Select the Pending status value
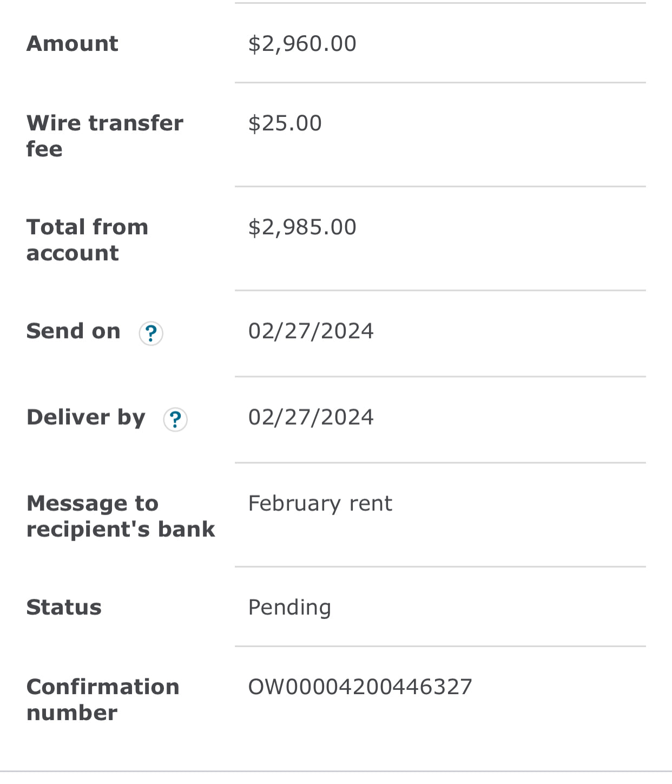The height and width of the screenshot is (784, 672). 289,608
